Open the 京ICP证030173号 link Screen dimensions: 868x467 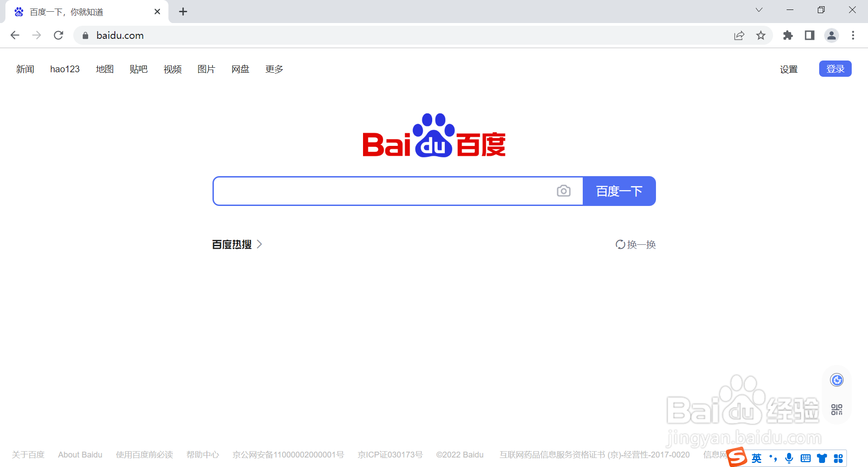coord(390,454)
